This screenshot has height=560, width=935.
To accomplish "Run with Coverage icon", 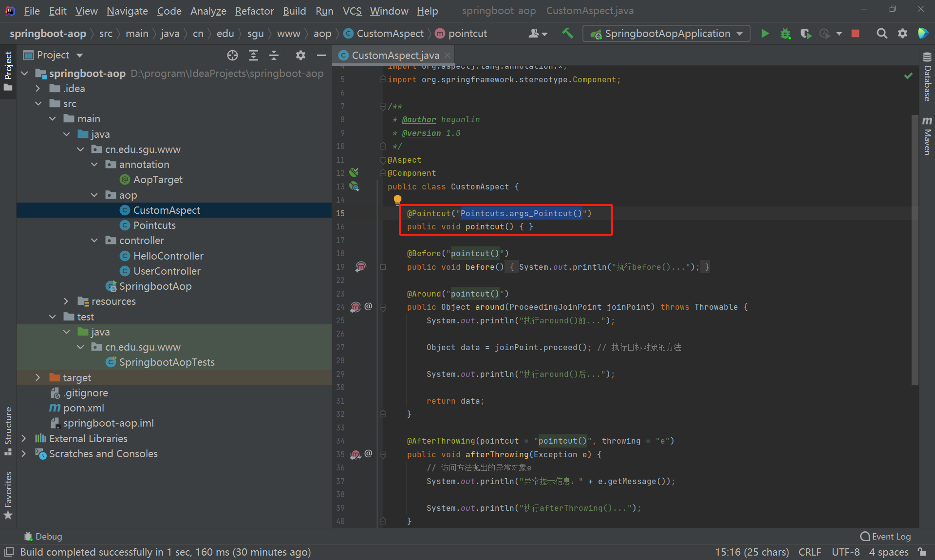I will (x=805, y=34).
